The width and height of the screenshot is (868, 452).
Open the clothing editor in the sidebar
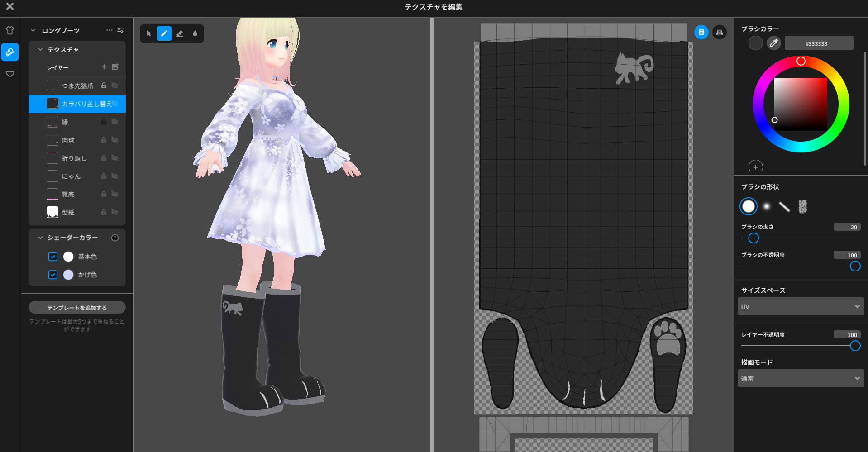[10, 30]
